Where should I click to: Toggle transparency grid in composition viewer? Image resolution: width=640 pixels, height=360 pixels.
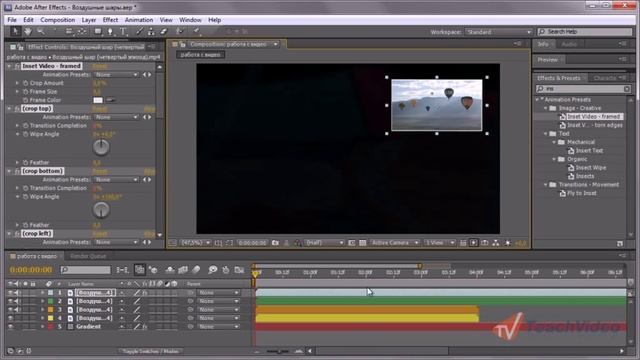click(362, 243)
